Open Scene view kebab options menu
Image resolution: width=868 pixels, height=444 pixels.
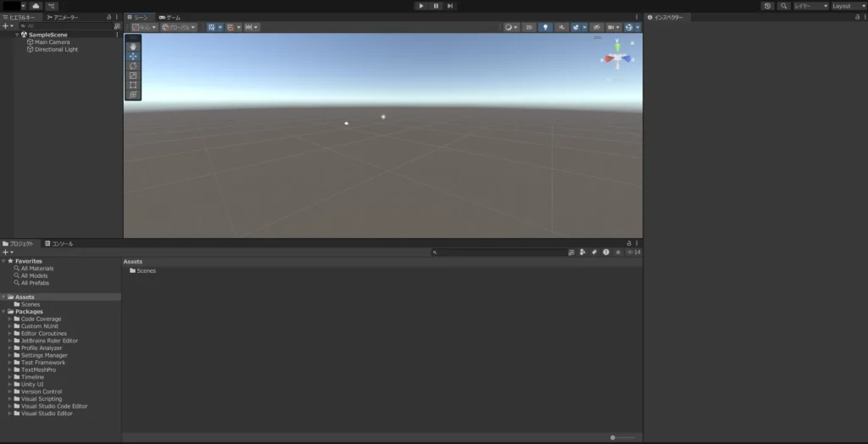tap(637, 17)
